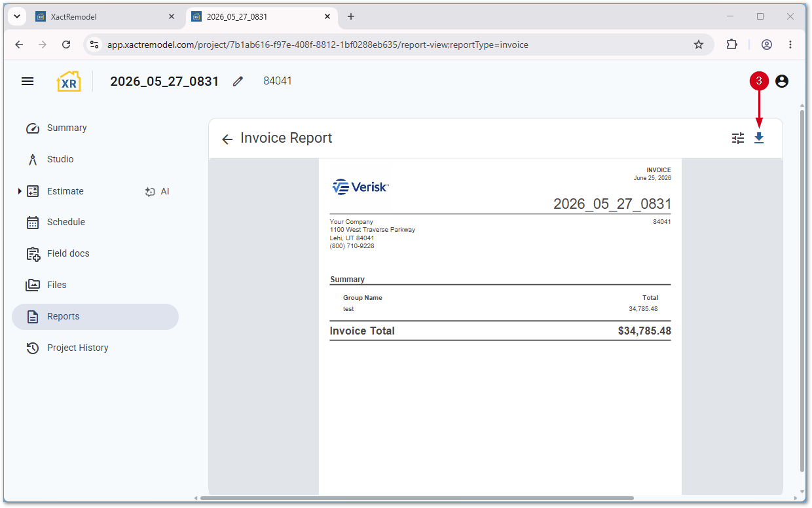Go back from Invoice Report
812x508 pixels.
[227, 139]
